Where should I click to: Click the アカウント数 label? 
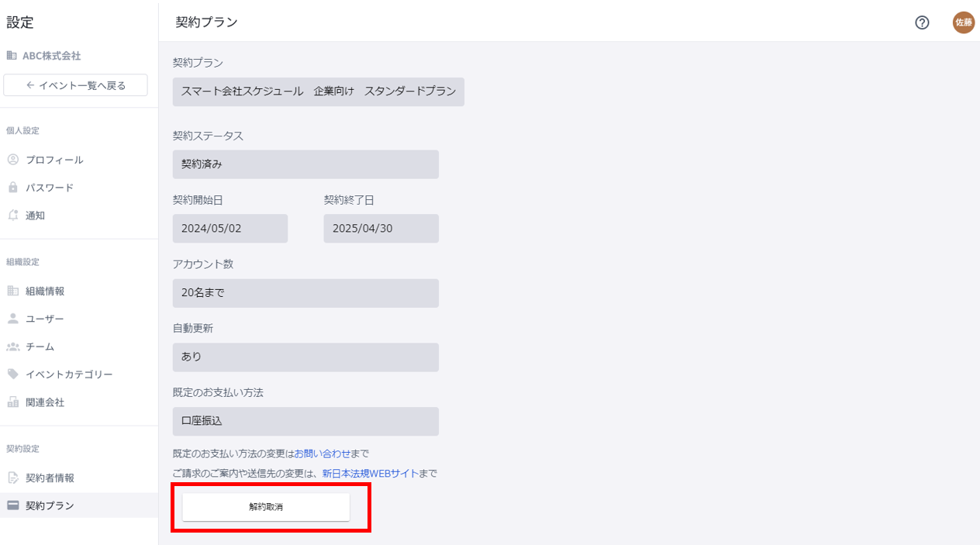[x=203, y=264]
